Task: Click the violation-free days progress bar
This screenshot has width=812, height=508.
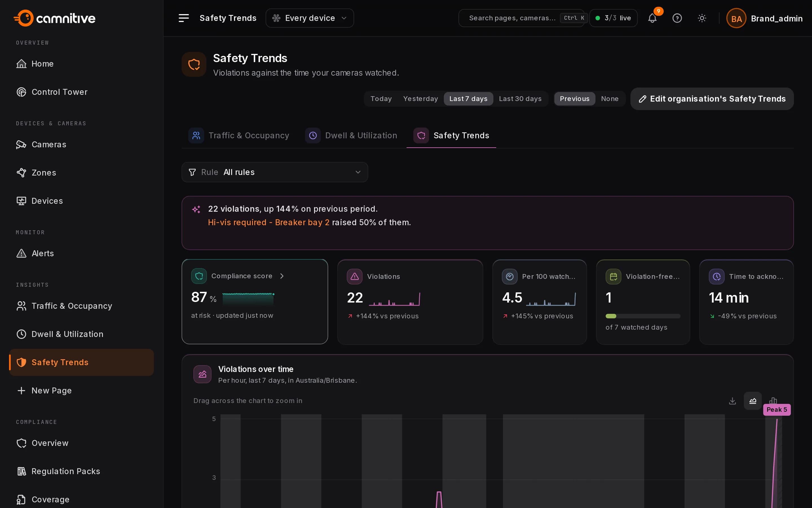Action: (643, 316)
